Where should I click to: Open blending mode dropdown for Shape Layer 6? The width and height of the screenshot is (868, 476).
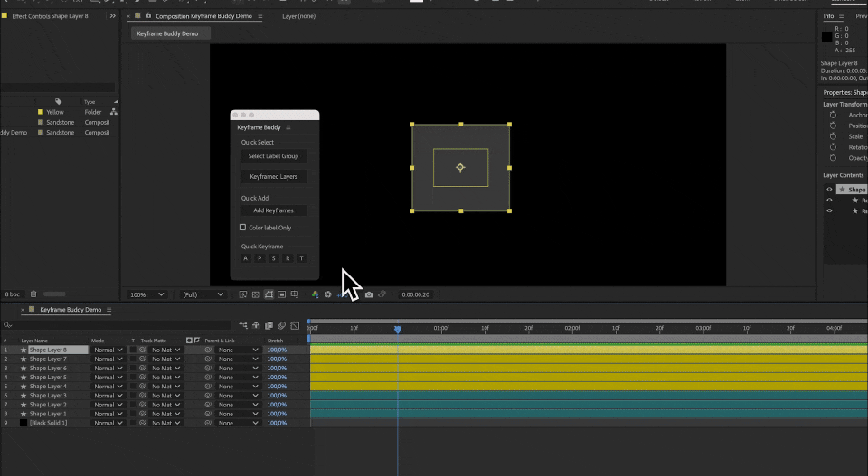click(108, 369)
